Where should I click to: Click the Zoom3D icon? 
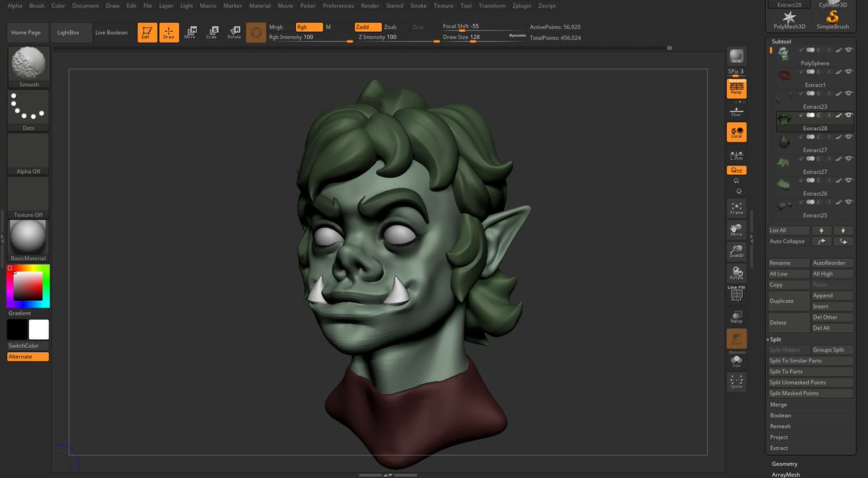tap(736, 252)
